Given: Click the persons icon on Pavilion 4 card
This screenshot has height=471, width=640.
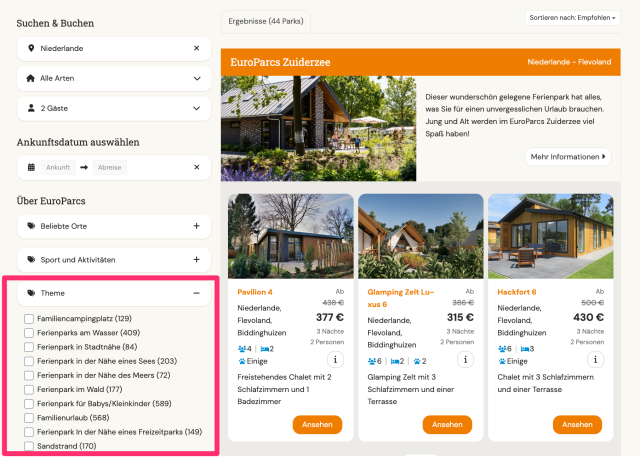Looking at the screenshot, I should (242, 349).
